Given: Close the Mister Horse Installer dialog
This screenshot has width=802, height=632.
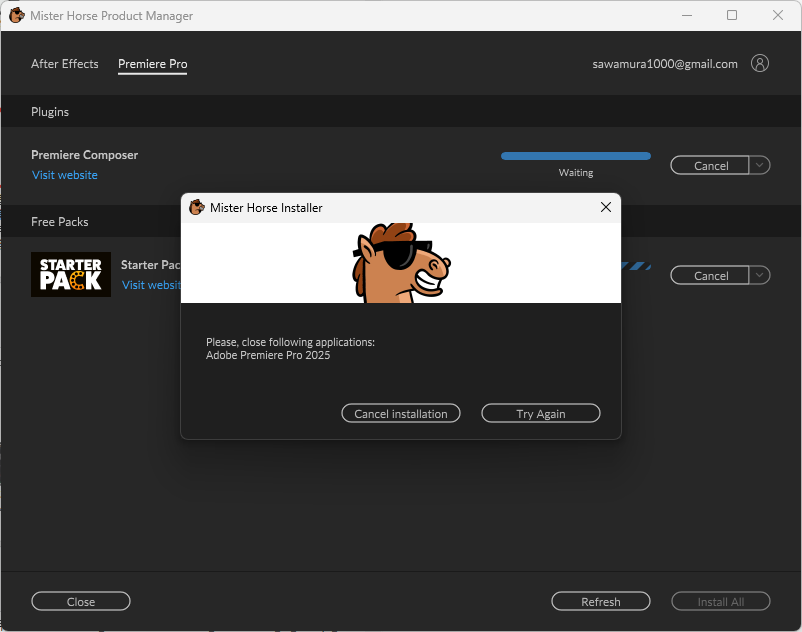Looking at the screenshot, I should click(605, 207).
